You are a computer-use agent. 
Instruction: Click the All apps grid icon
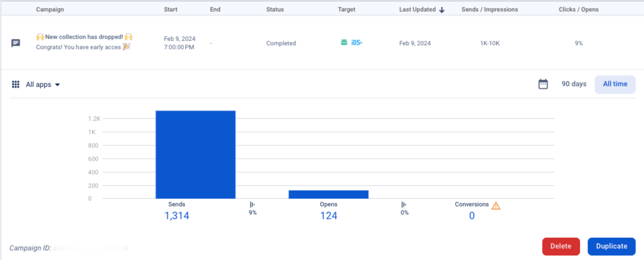[x=15, y=84]
